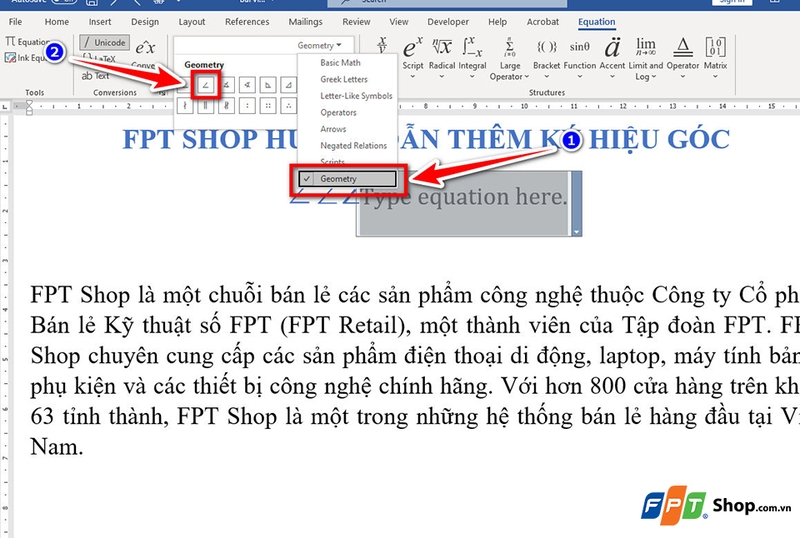
Task: Insert the spherical angle ∢ symbol
Action: [247, 85]
